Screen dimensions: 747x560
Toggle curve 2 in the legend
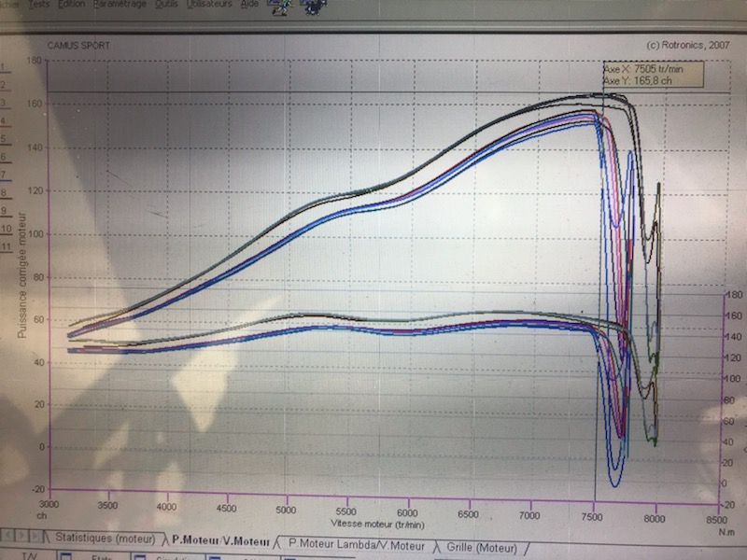[x=4, y=85]
